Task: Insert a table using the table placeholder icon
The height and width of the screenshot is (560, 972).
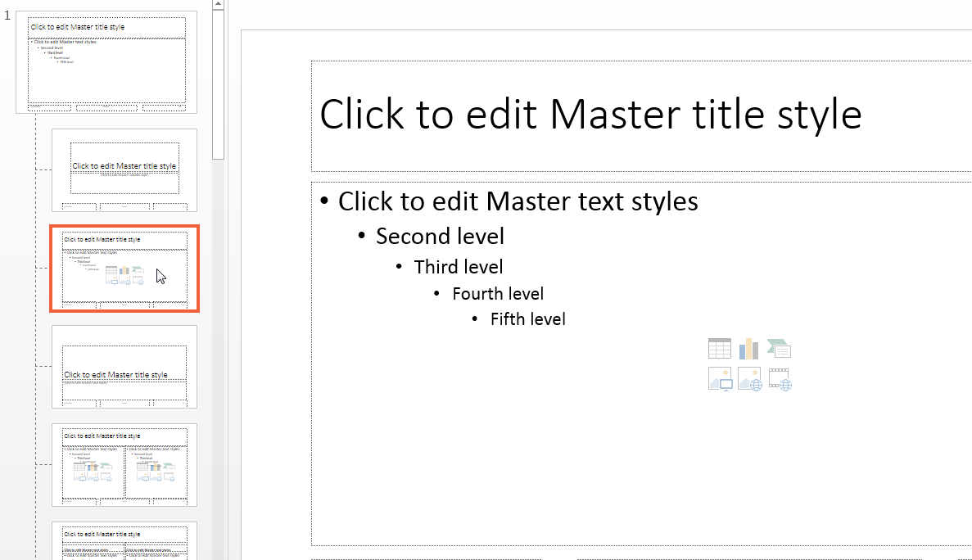Action: pyautogui.click(x=720, y=348)
